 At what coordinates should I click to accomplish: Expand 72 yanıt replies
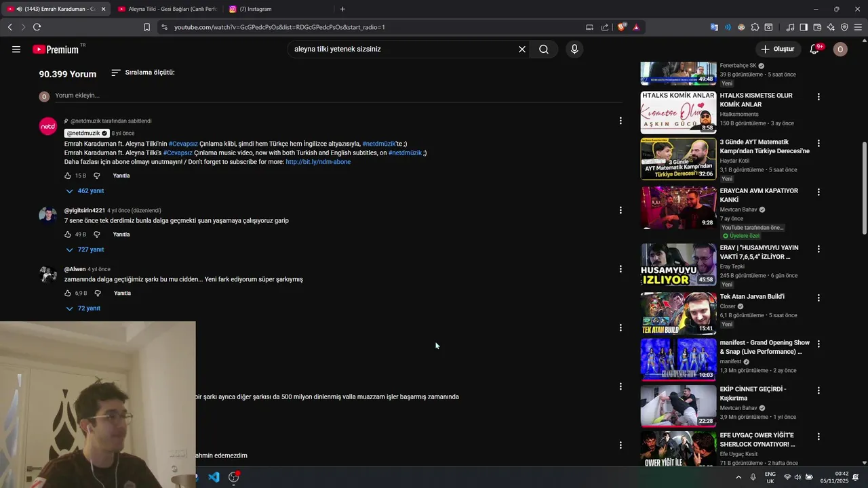coord(83,308)
